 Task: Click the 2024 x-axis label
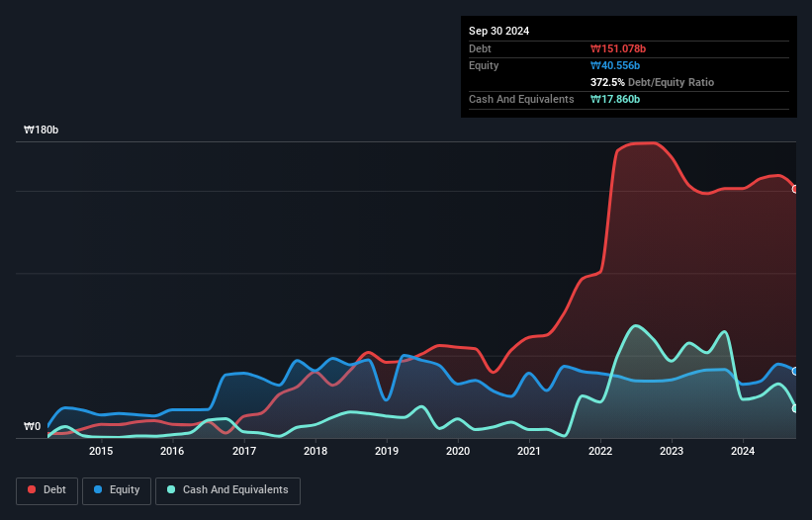743,451
